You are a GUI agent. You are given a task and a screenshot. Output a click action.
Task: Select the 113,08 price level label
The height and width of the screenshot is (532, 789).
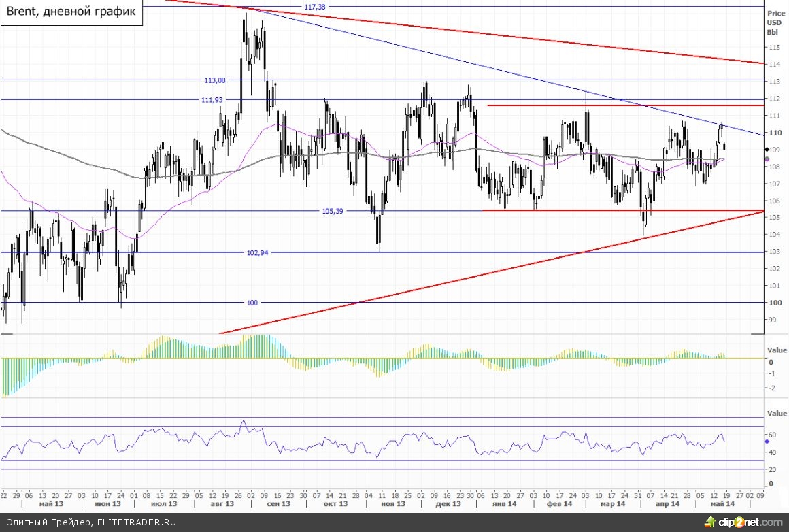pyautogui.click(x=215, y=80)
